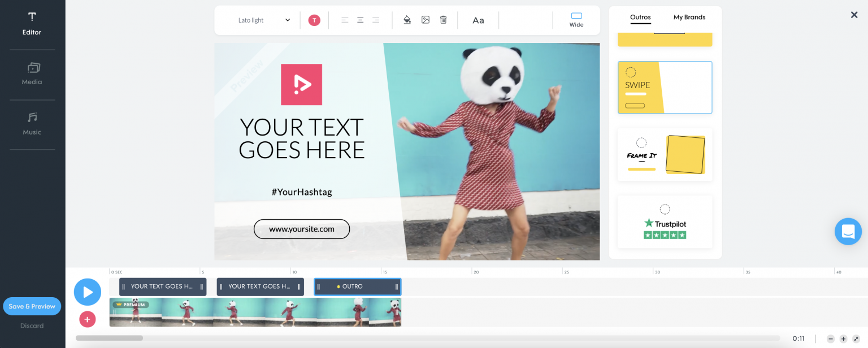Switch to the My Brands tab
Viewport: 868px width, 348px height.
[689, 18]
